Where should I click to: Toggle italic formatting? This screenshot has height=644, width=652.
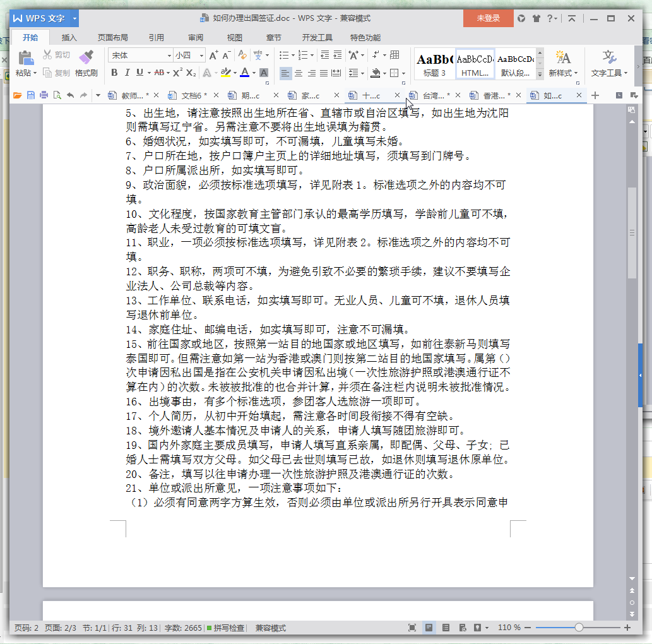tap(127, 73)
